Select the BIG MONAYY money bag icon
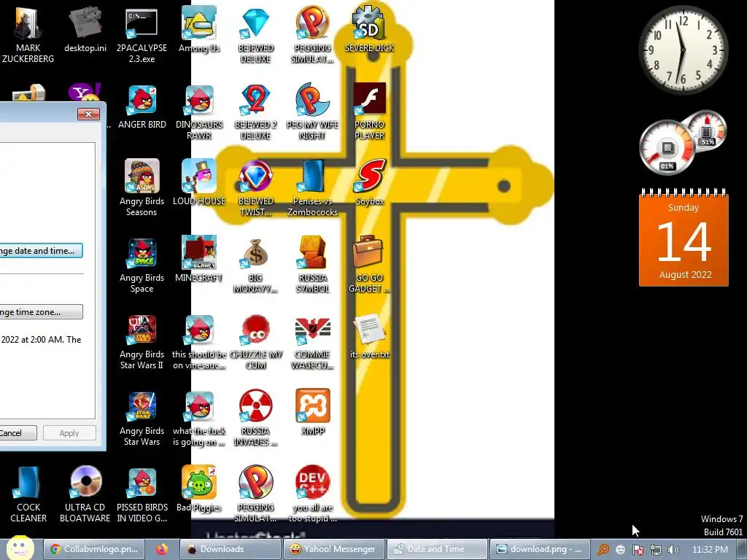The width and height of the screenshot is (747, 560). (x=255, y=265)
